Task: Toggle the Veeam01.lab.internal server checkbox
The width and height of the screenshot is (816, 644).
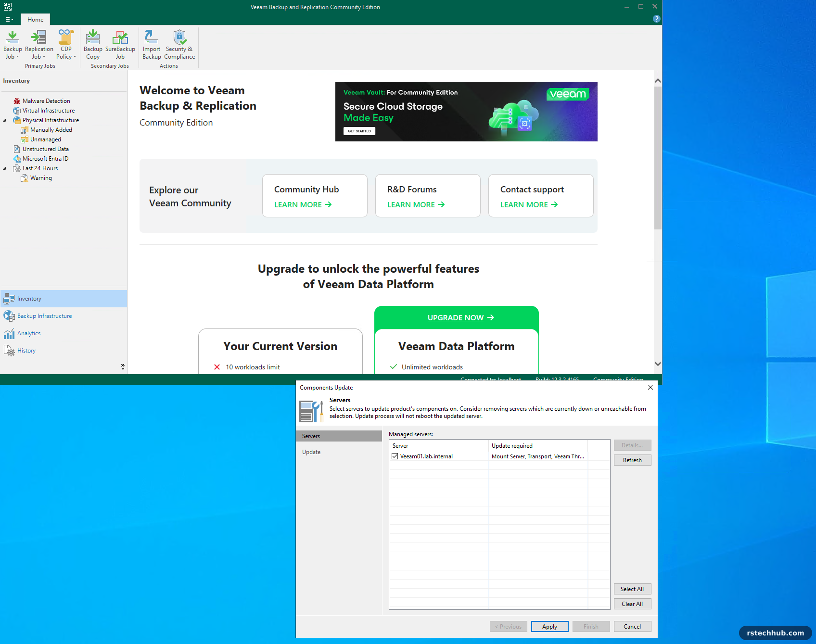Action: 395,456
